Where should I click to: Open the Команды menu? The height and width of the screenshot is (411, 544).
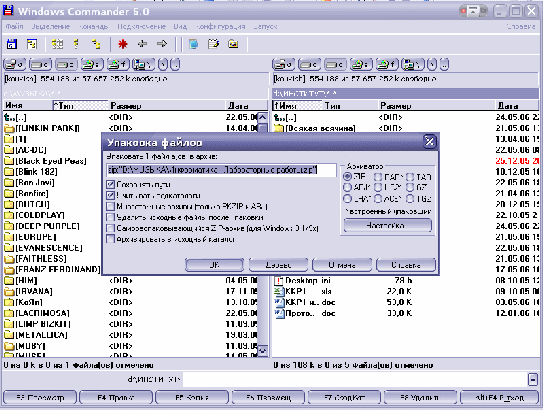coord(94,26)
